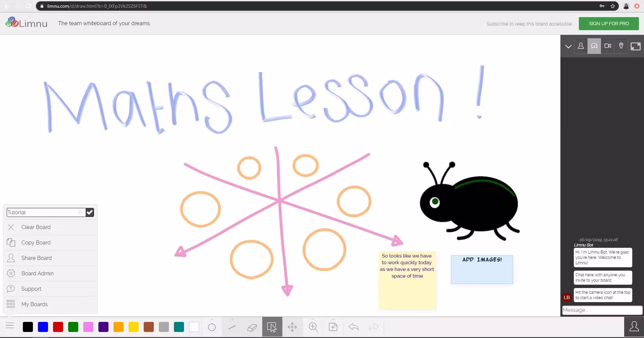Open Share Board menu item
Viewport: 644px width, 338px height.
(36, 258)
